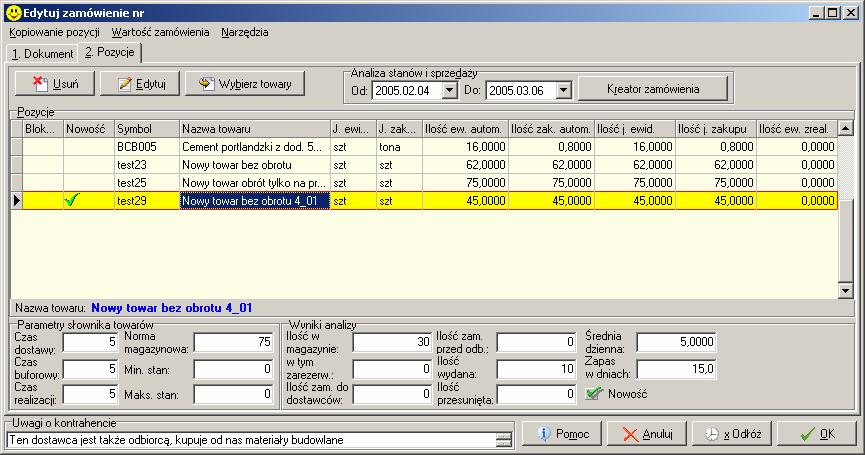Open the Do date dropdown
Viewport: 865px width, 455px height.
[x=563, y=90]
